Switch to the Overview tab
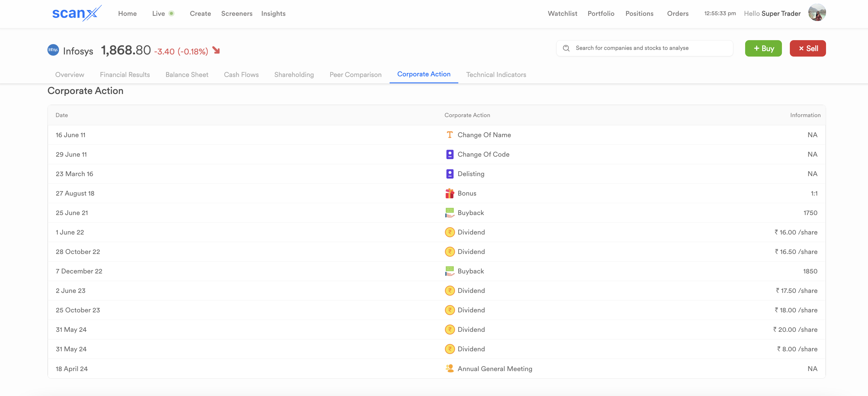Image resolution: width=868 pixels, height=396 pixels. point(70,75)
